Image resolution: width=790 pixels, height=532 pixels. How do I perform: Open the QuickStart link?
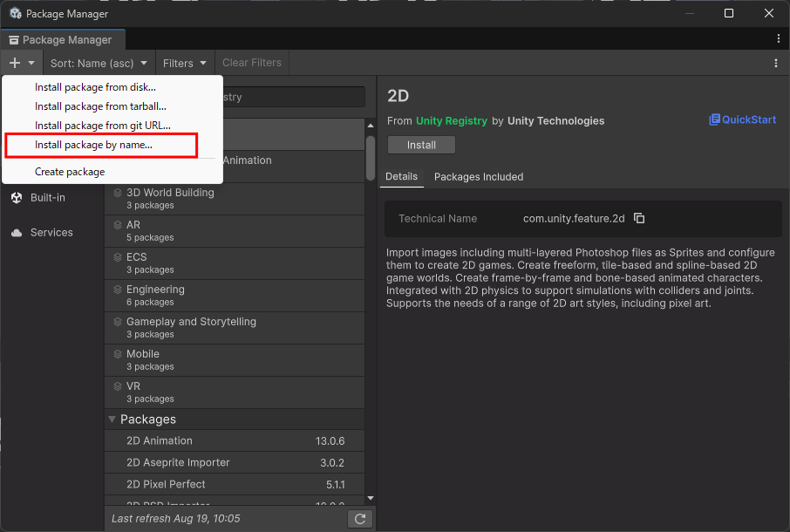743,119
